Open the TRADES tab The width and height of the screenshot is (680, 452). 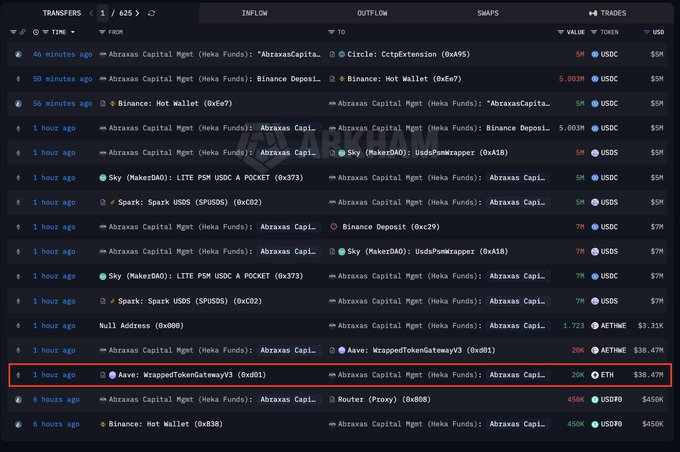pyautogui.click(x=608, y=13)
